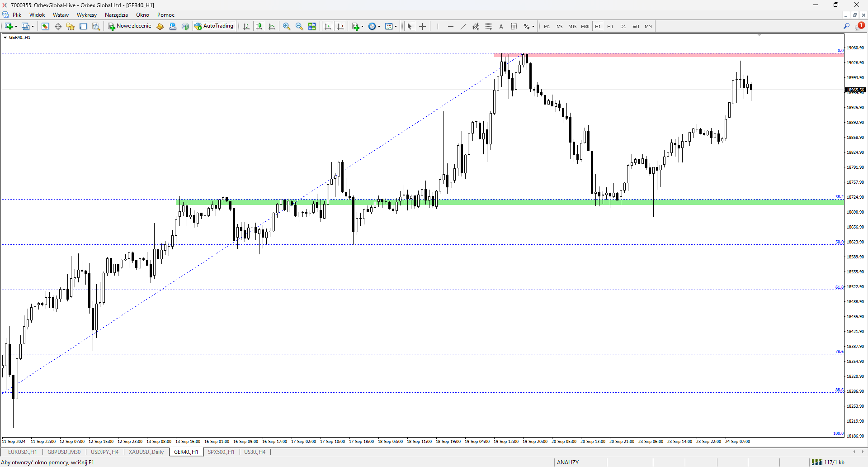Select the trendline drawing tool
Viewport: 868px width, 467px height.
[463, 26]
